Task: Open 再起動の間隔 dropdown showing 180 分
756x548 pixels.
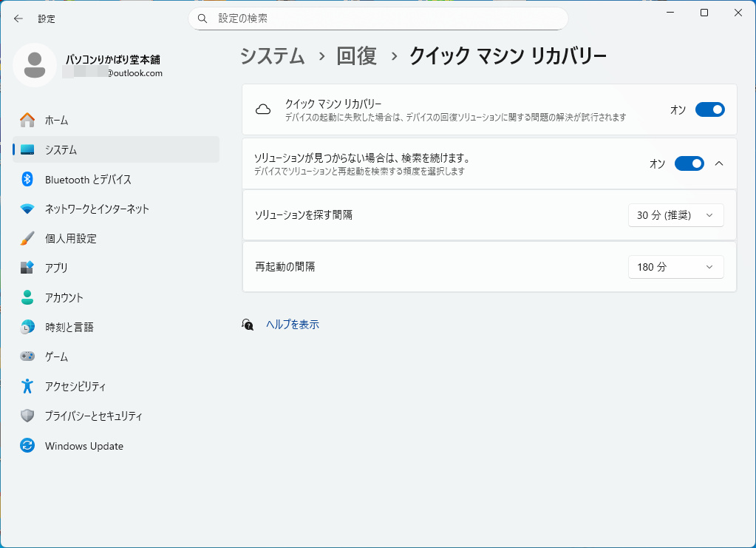Action: (x=675, y=267)
